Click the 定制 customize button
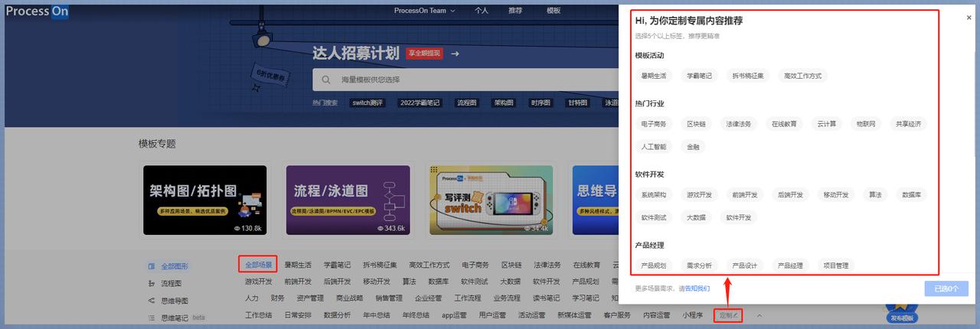Viewport: 980px width, 329px height. [727, 315]
